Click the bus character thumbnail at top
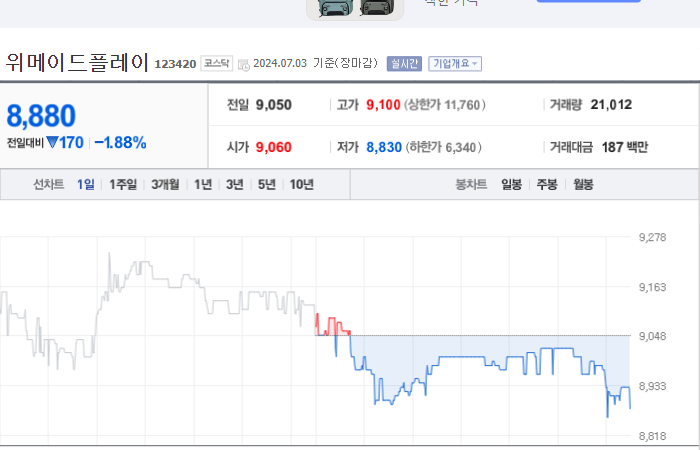Image resolution: width=700 pixels, height=450 pixels. point(355,9)
